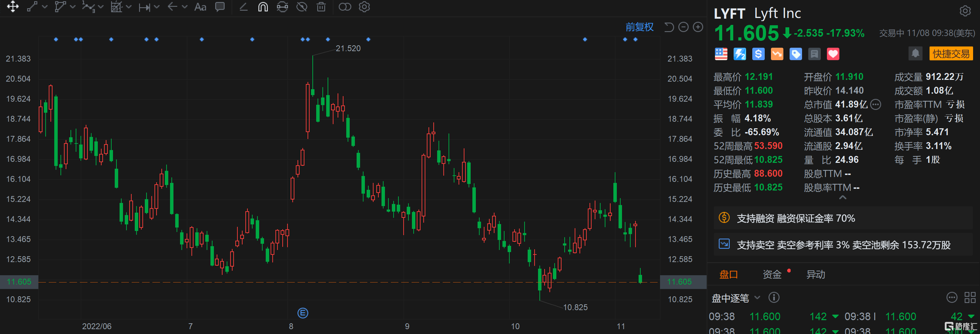Image resolution: width=980 pixels, height=334 pixels.
Task: Click the 历史最高 88.600 value
Action: (x=768, y=174)
